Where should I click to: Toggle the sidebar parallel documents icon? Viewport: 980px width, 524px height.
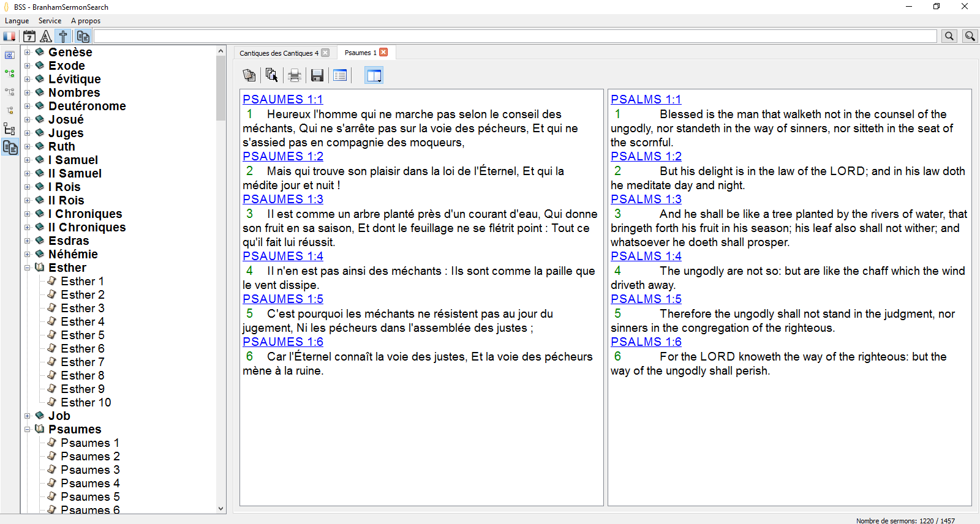10,147
